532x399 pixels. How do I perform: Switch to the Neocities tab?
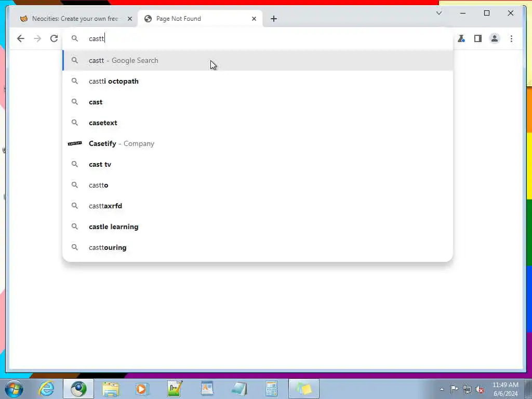pyautogui.click(x=74, y=19)
